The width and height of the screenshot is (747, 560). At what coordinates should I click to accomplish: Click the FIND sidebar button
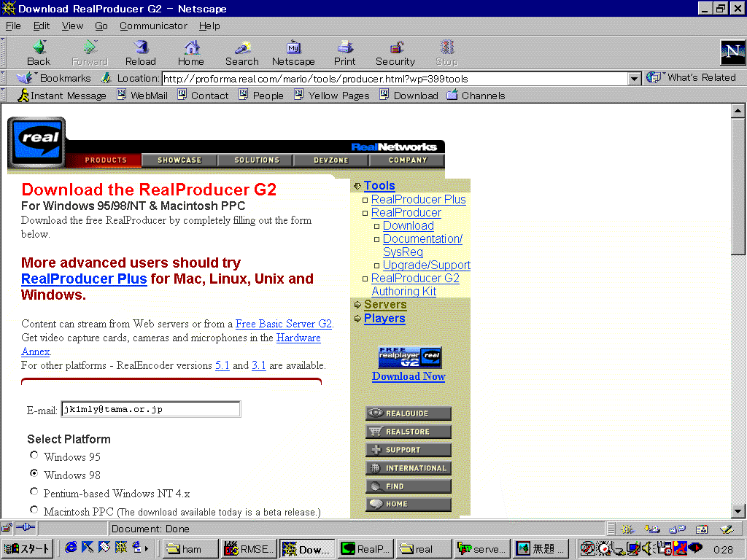409,486
